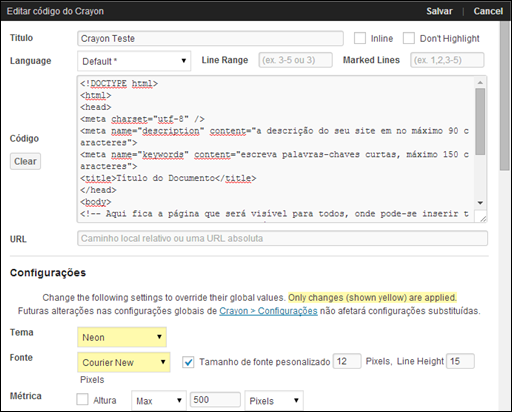Uncheck Tamanho de fonte personalizado checkbox
Viewport: 512px width, 412px height.
pos(188,362)
